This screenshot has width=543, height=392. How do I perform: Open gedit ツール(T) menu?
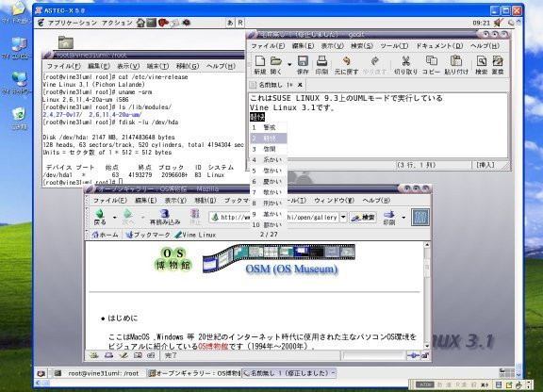(394, 46)
